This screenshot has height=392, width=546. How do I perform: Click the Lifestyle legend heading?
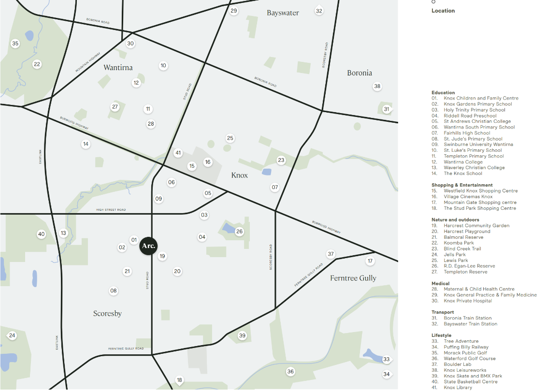tap(441, 335)
